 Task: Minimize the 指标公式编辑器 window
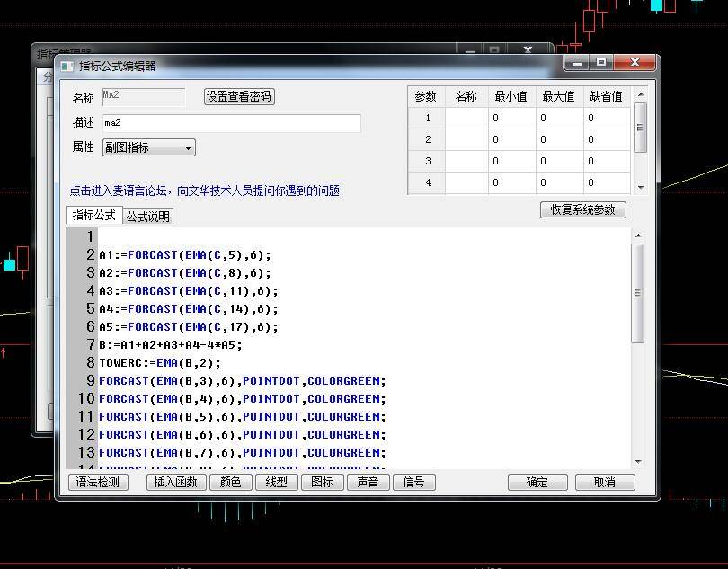577,62
